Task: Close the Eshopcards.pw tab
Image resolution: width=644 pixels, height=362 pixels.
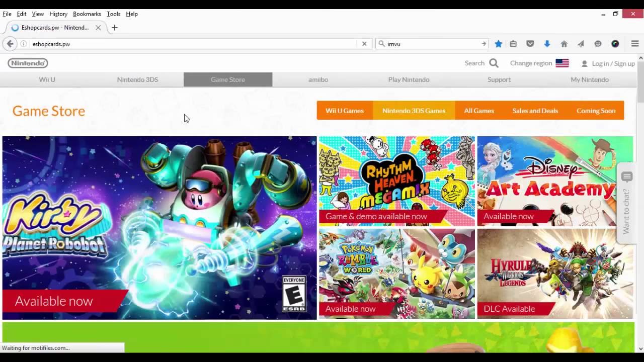Action: tap(98, 28)
